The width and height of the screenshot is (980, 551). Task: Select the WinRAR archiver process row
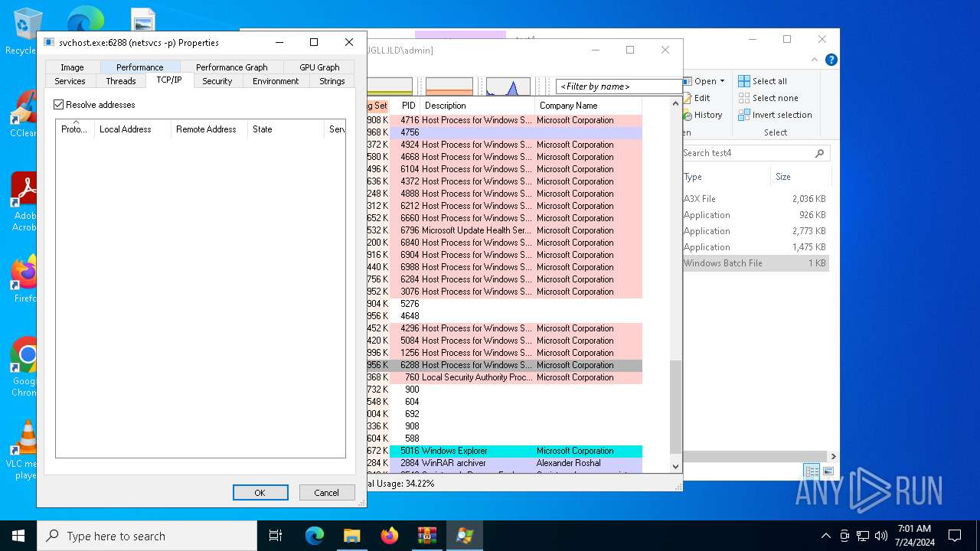click(504, 463)
